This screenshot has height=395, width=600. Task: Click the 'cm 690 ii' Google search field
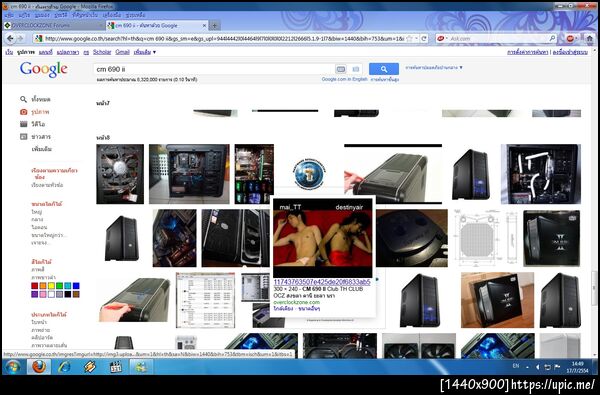click(x=214, y=69)
